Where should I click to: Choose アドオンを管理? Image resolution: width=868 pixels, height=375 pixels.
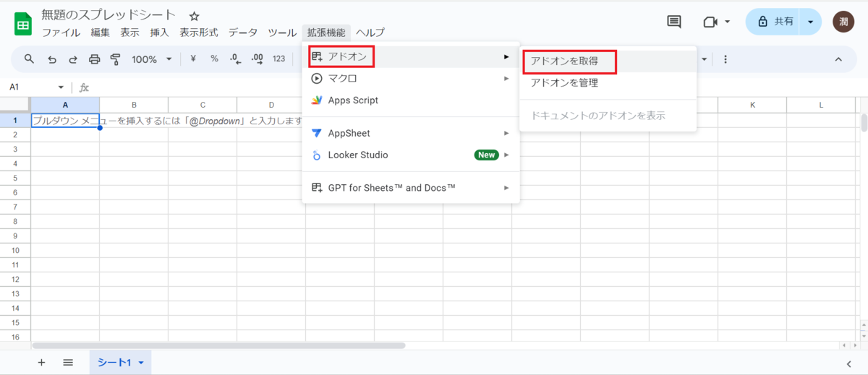pos(608,83)
